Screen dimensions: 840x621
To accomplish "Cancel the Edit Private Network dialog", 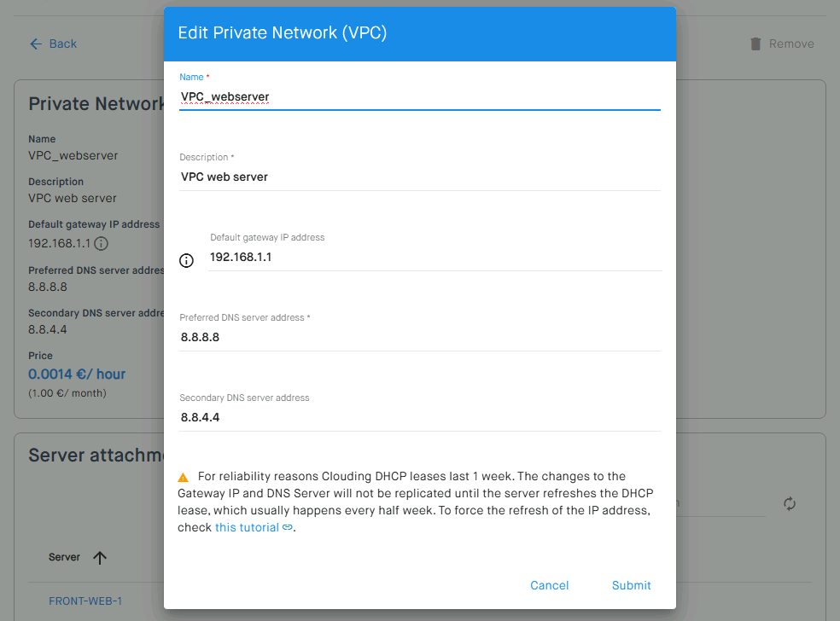I will click(x=549, y=585).
